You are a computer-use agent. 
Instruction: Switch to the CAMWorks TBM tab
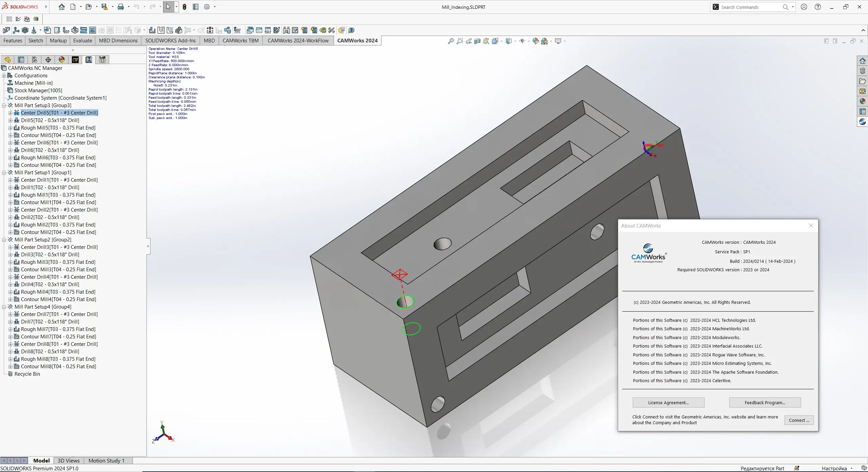[x=240, y=41]
